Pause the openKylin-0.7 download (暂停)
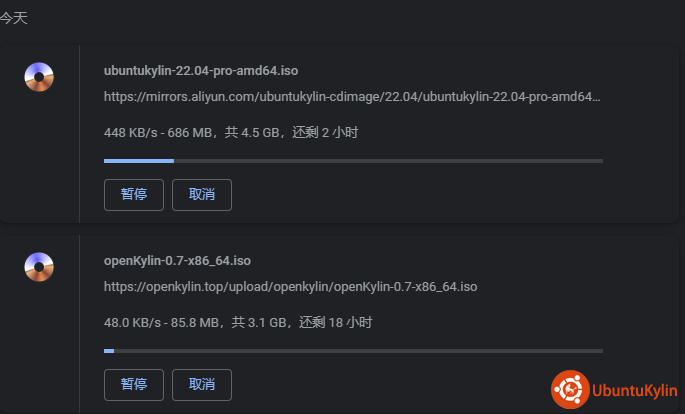This screenshot has width=685, height=414. click(134, 384)
